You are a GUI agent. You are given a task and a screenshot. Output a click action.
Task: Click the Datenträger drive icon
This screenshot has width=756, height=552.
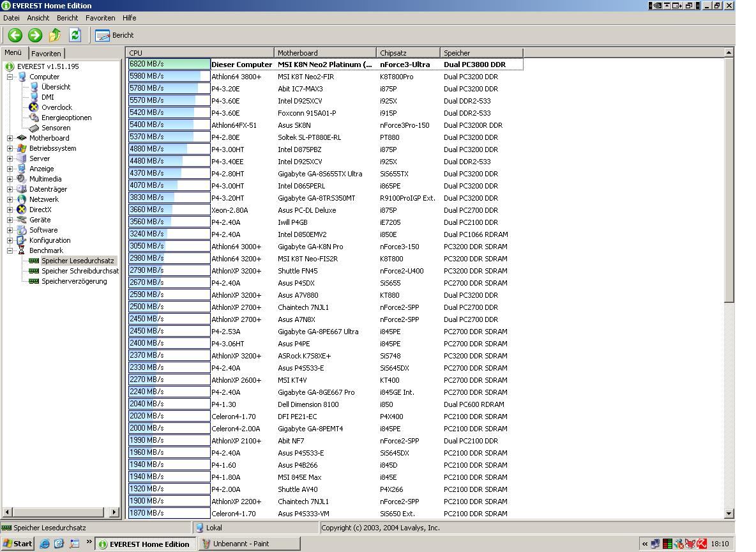[22, 189]
